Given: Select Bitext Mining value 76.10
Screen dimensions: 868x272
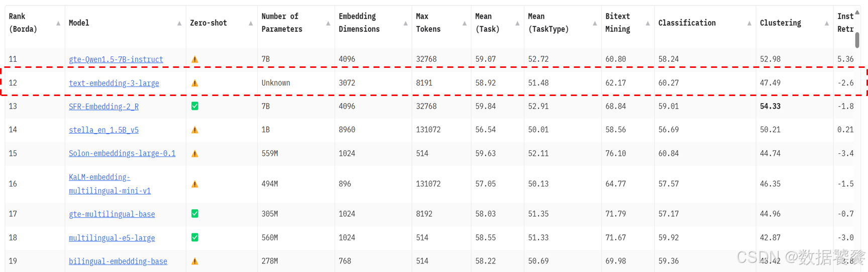Looking at the screenshot, I should pos(615,153).
